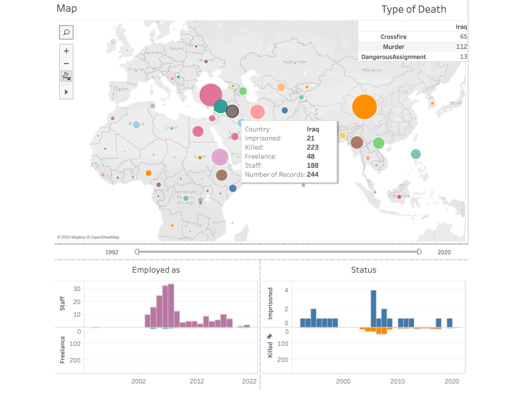
Task: Click the pin icon beside Killed axis
Action: 269,336
